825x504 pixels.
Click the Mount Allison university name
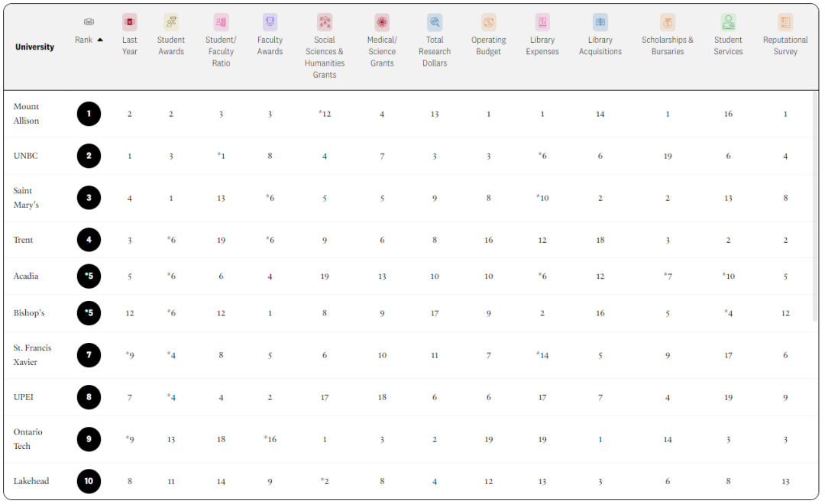(26, 114)
